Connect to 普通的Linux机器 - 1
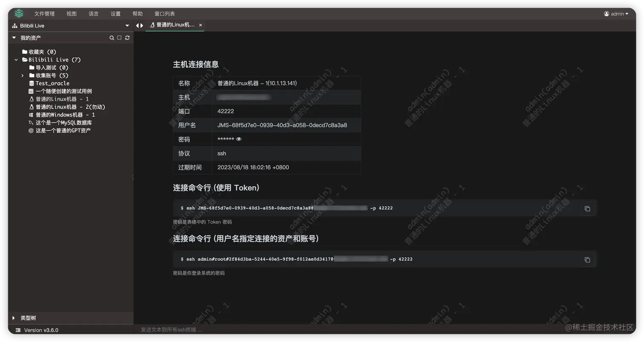Viewport: 644px width, 342px height. pos(62,99)
